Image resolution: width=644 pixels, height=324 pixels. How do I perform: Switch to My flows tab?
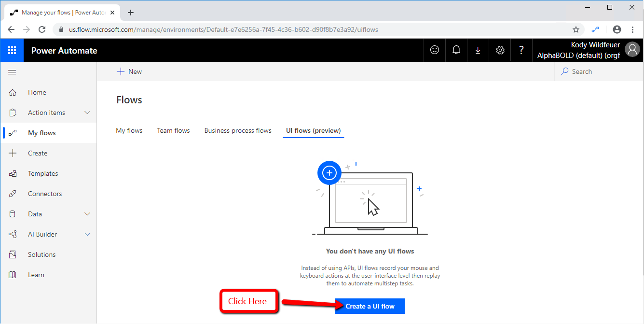pyautogui.click(x=129, y=130)
